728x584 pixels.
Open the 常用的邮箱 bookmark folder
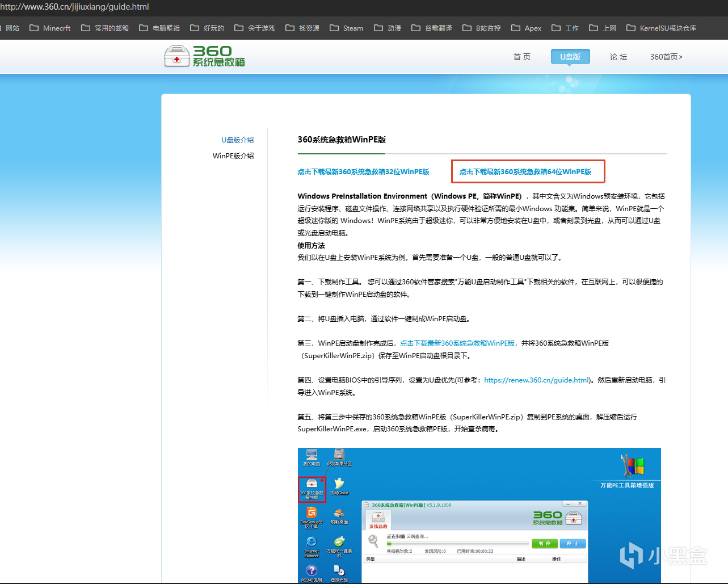105,28
